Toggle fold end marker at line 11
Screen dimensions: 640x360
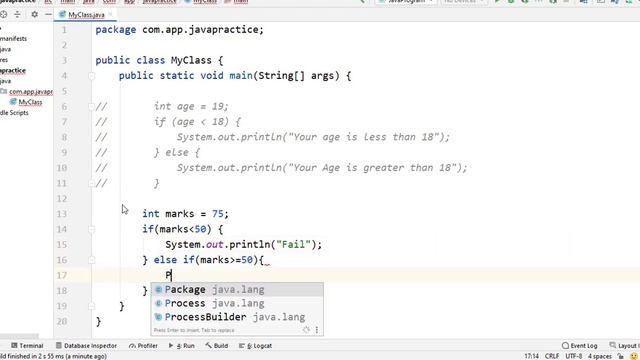[91, 183]
